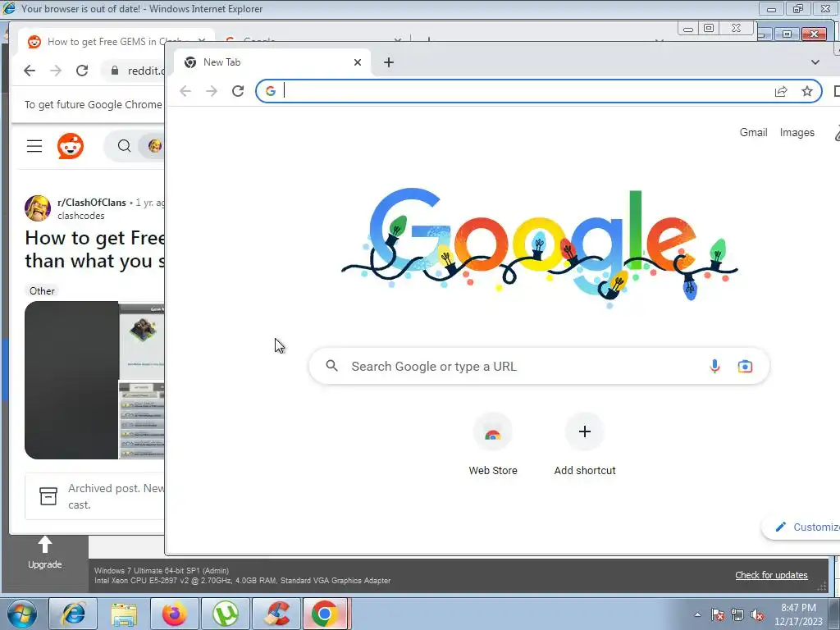Viewport: 840px width, 630px height.
Task: Launch Internet Explorer from the taskbar
Action: 73,614
